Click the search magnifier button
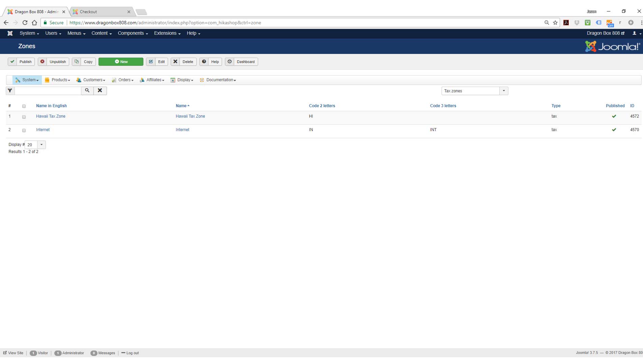 click(x=87, y=91)
